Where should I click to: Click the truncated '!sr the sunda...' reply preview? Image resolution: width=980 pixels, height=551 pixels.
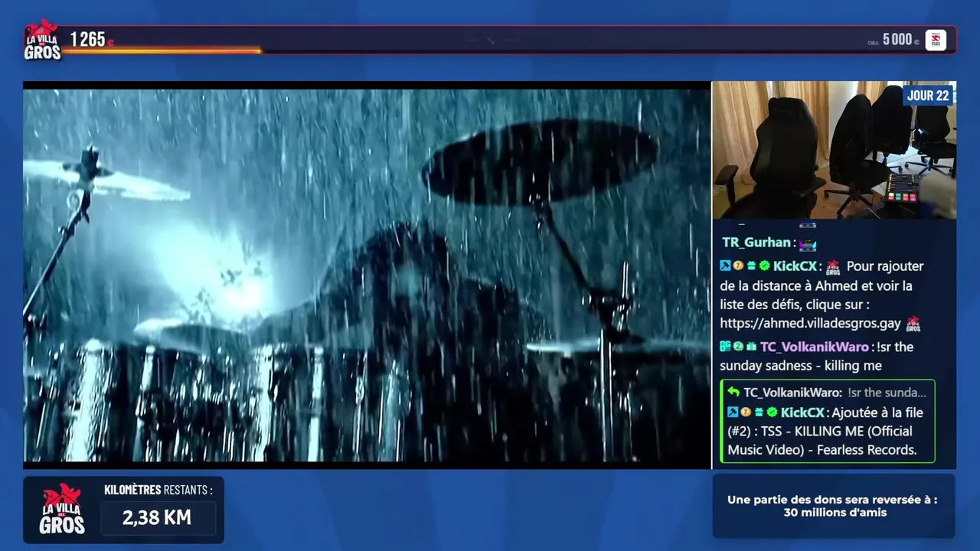[887, 393]
